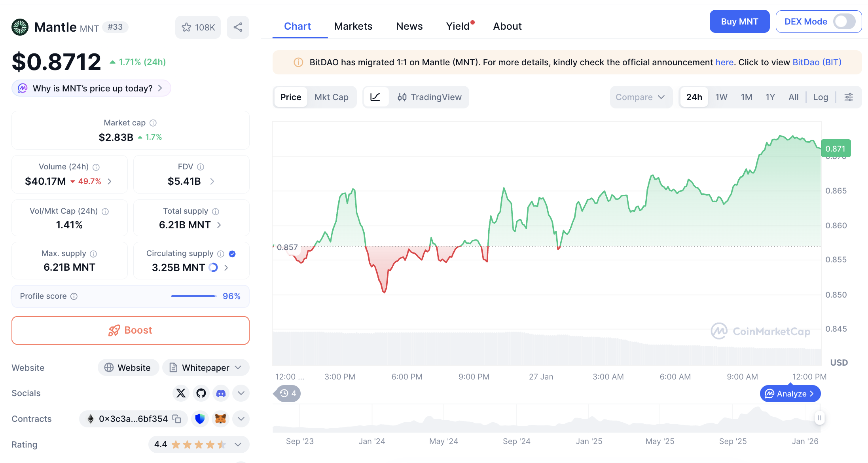Viewport: 868px width, 463px height.
Task: Switch to the Markets tab
Action: [x=353, y=26]
